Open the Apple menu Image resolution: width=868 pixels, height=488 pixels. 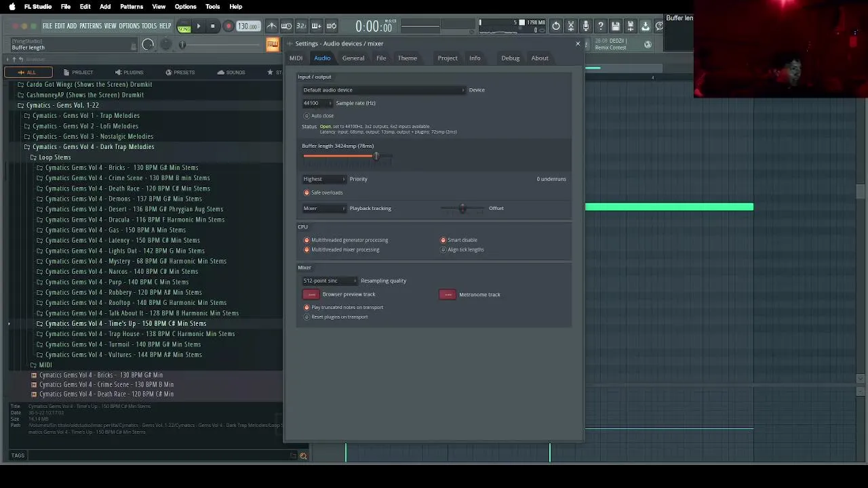[x=12, y=7]
